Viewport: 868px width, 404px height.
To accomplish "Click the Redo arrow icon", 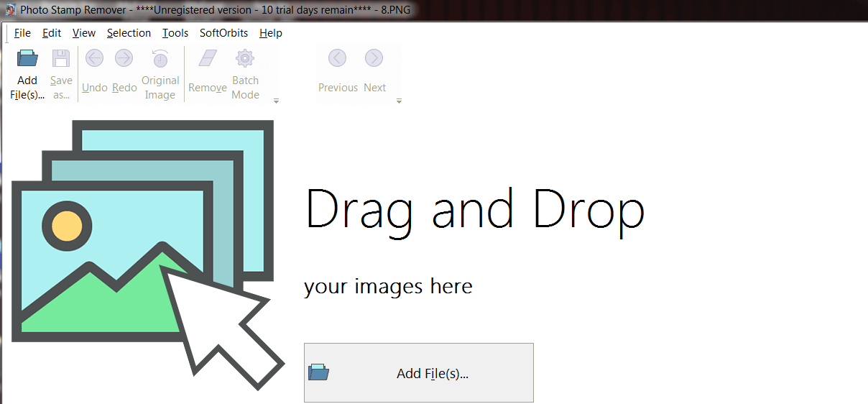I will pos(124,58).
